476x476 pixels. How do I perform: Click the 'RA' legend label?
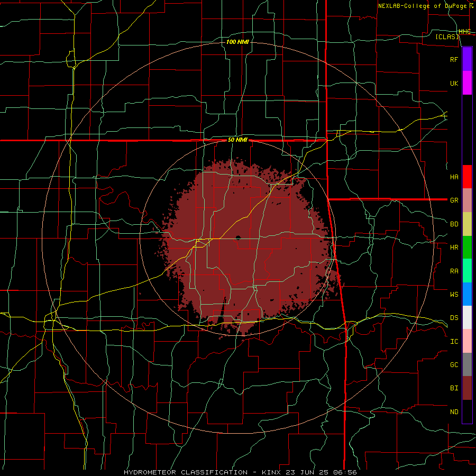[454, 271]
